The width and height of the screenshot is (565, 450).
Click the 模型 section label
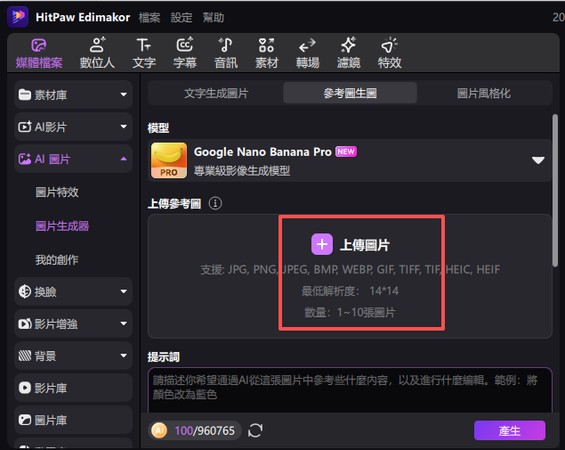coord(158,128)
